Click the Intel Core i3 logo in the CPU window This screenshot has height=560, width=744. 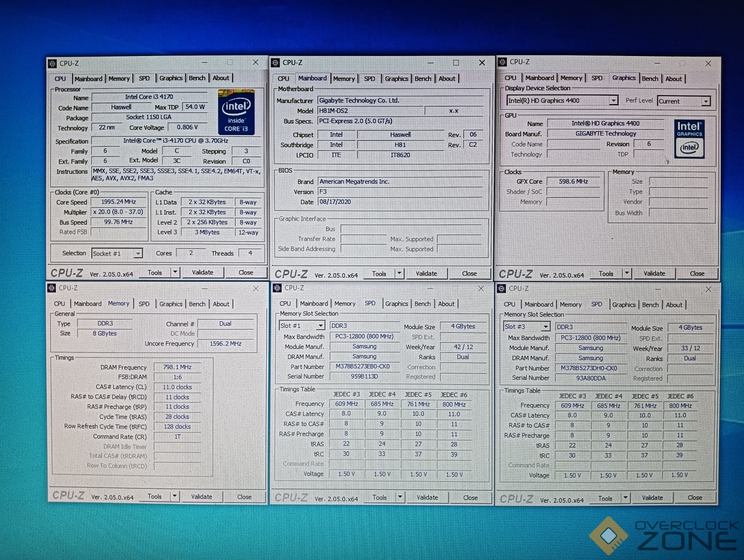pyautogui.click(x=236, y=112)
